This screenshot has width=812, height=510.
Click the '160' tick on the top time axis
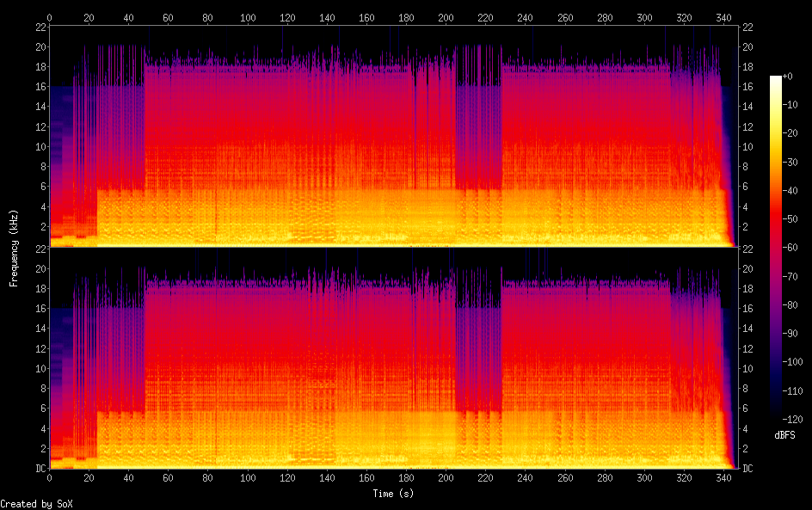(x=366, y=17)
